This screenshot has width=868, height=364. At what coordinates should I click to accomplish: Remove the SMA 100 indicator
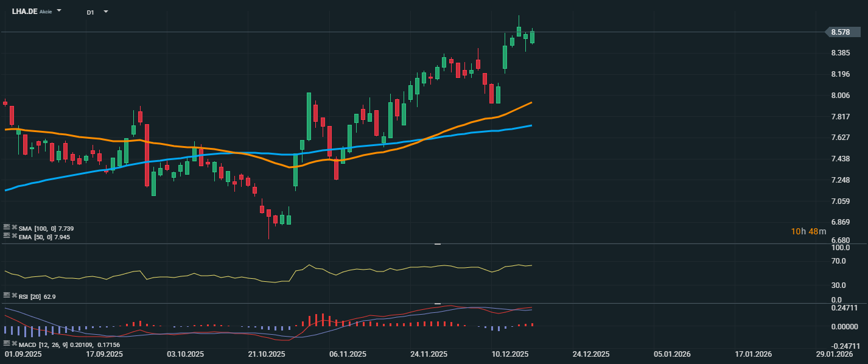tap(14, 228)
